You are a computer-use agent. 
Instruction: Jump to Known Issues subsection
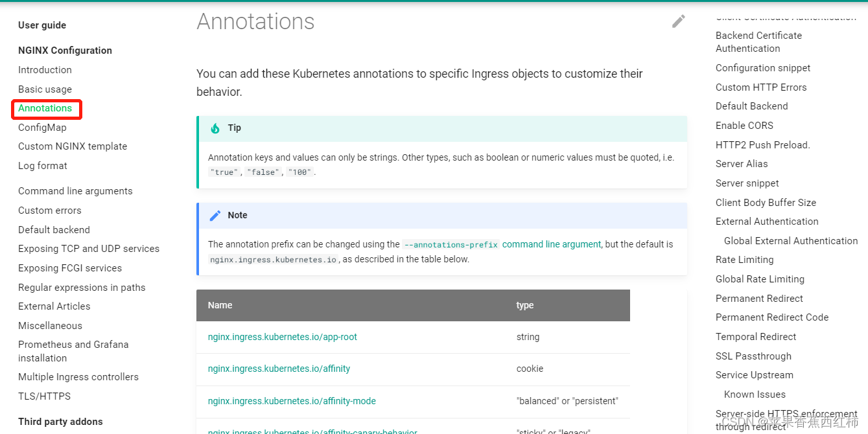[x=755, y=394]
